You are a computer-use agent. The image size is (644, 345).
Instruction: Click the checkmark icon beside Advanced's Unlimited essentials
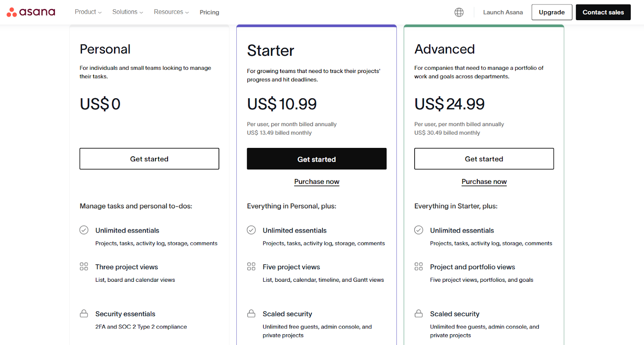[x=419, y=230]
